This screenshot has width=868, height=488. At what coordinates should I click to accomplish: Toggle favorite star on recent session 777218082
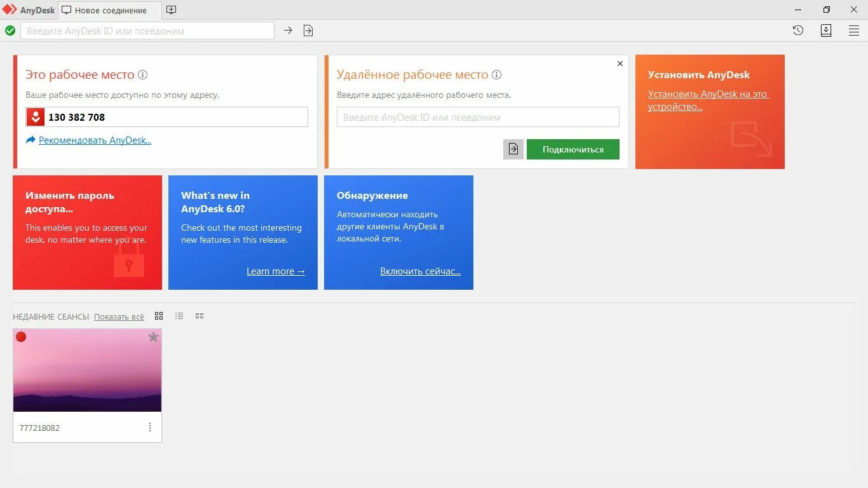point(153,337)
